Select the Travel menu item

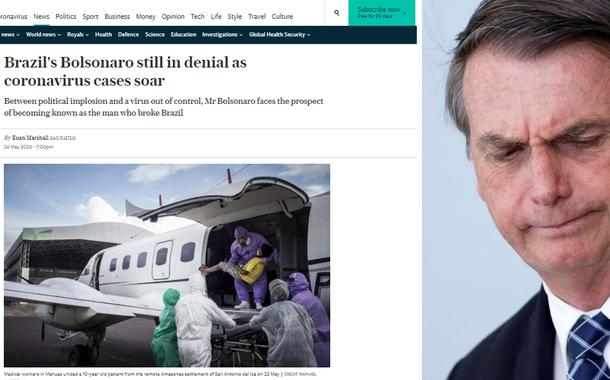[257, 16]
